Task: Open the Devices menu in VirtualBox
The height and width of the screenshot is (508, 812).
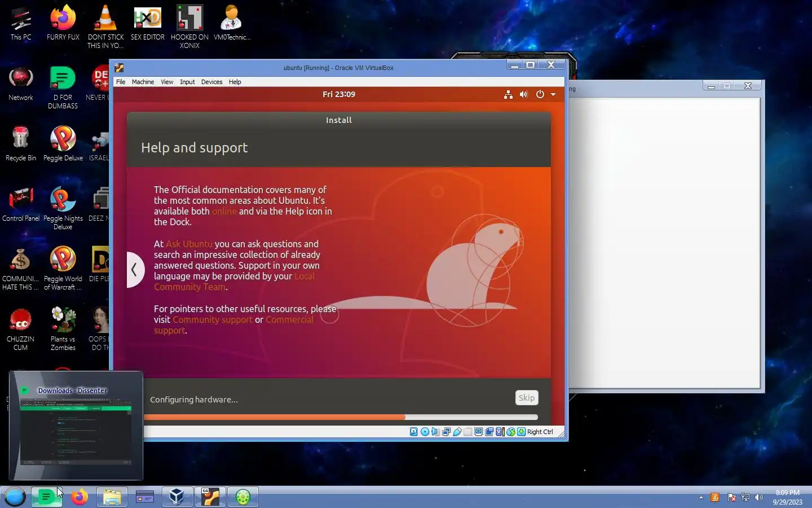Action: coord(211,82)
